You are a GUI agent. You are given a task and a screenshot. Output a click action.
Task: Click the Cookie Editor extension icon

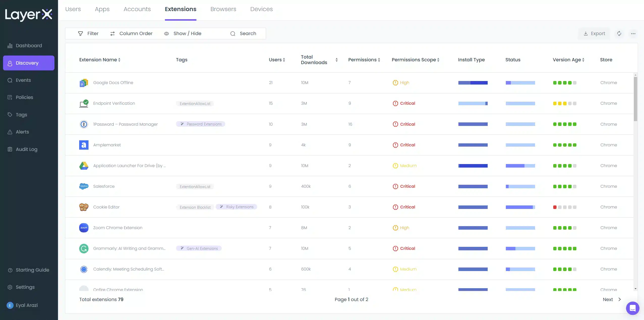[84, 207]
